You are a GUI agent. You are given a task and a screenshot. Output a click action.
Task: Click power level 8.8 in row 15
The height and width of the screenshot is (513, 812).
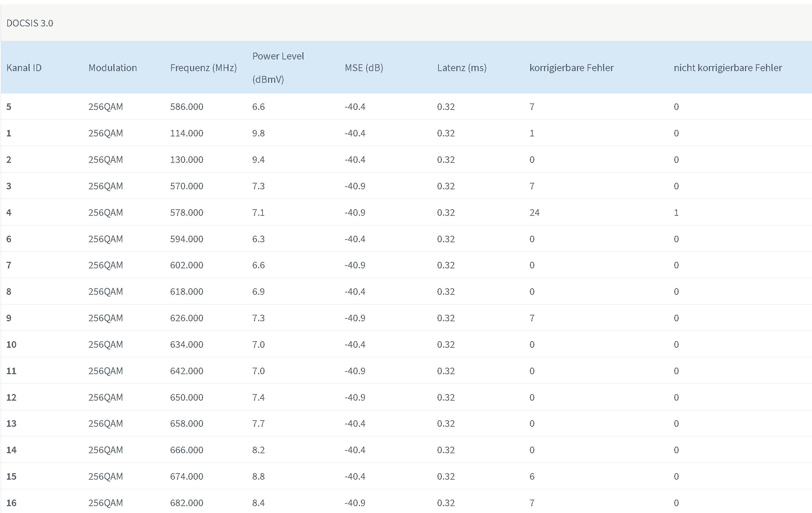[x=258, y=476]
